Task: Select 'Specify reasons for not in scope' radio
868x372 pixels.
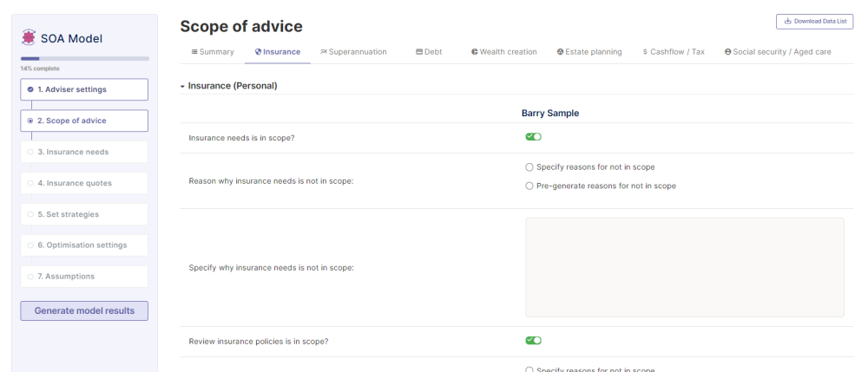Action: tap(529, 166)
